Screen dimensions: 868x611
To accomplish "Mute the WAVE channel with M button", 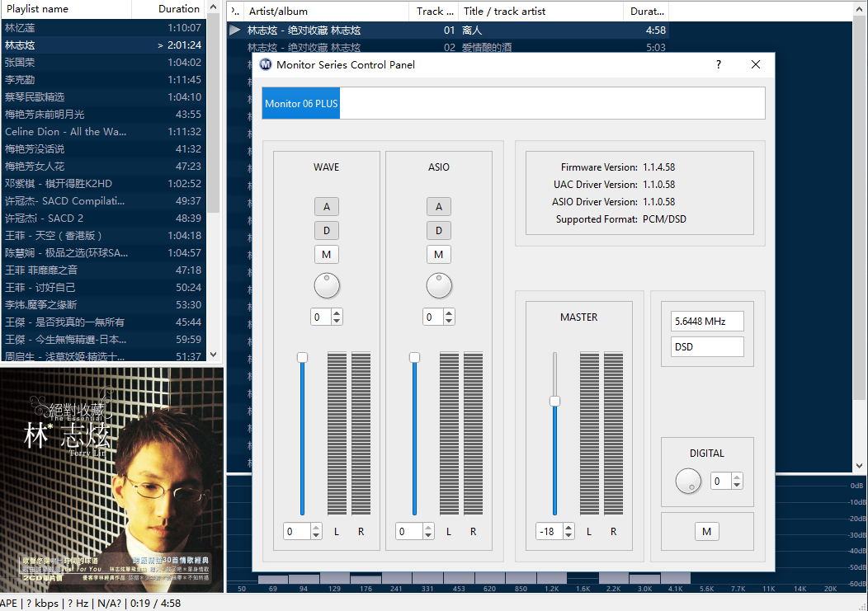I will click(x=327, y=254).
